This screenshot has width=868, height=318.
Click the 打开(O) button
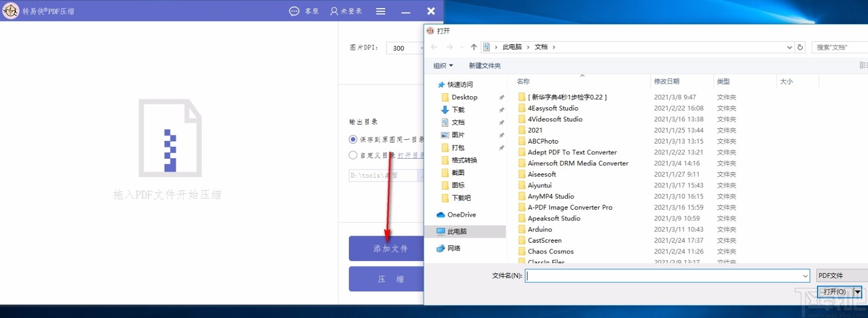coord(835,292)
